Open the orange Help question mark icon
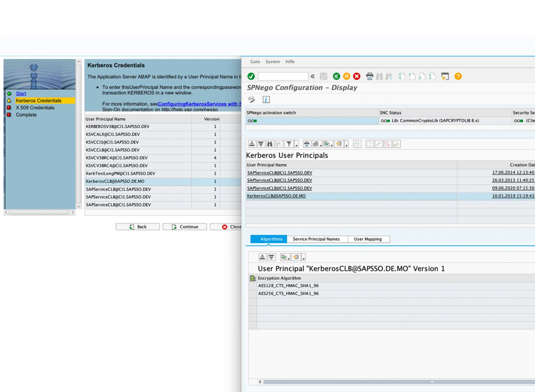 [x=458, y=76]
